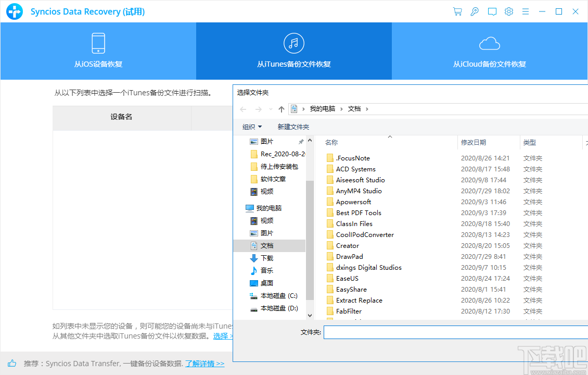Click 我的电脑 in the address breadcrumb

(322, 109)
